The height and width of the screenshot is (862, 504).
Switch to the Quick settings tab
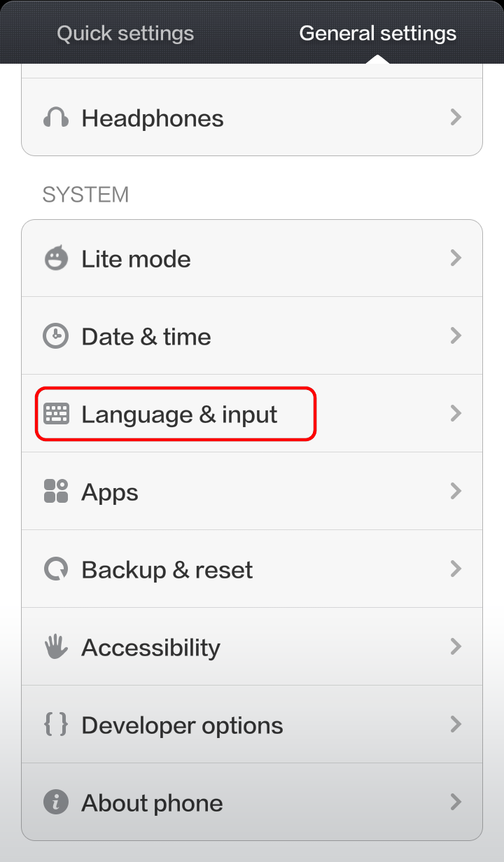pyautogui.click(x=125, y=33)
